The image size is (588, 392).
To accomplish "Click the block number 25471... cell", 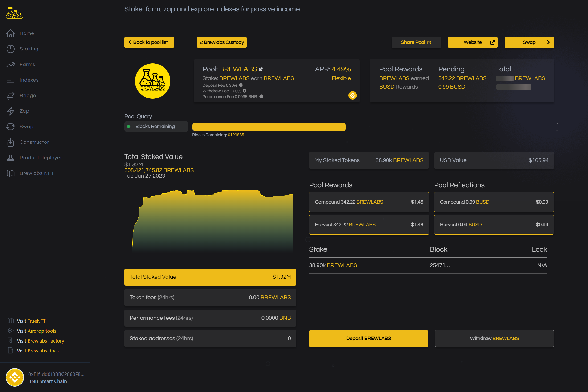I will (440, 265).
